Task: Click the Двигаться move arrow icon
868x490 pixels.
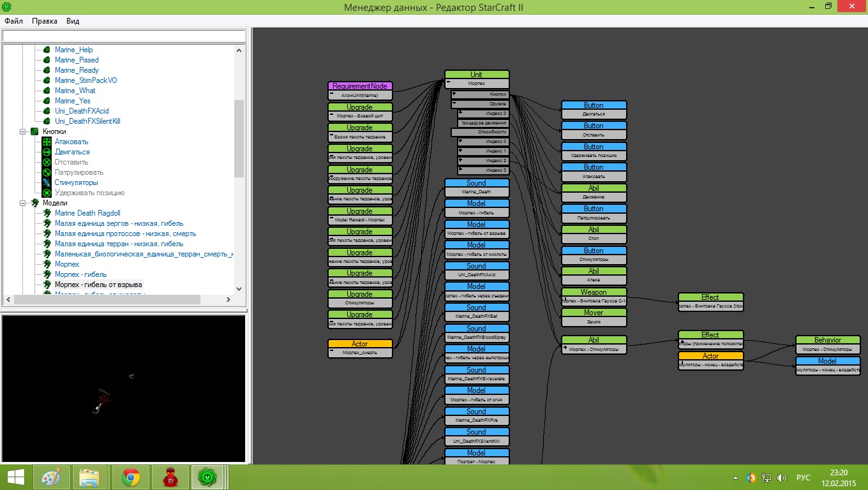Action: coord(47,152)
